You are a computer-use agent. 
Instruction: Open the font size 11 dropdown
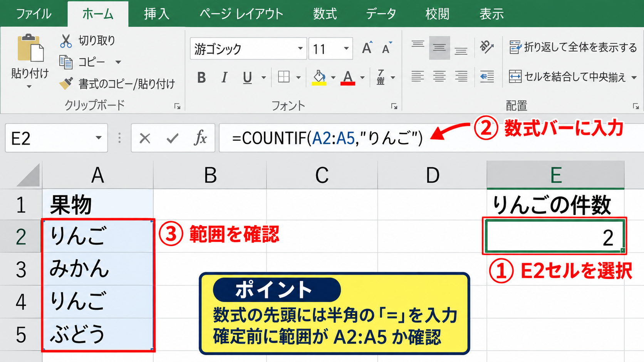pyautogui.click(x=346, y=48)
